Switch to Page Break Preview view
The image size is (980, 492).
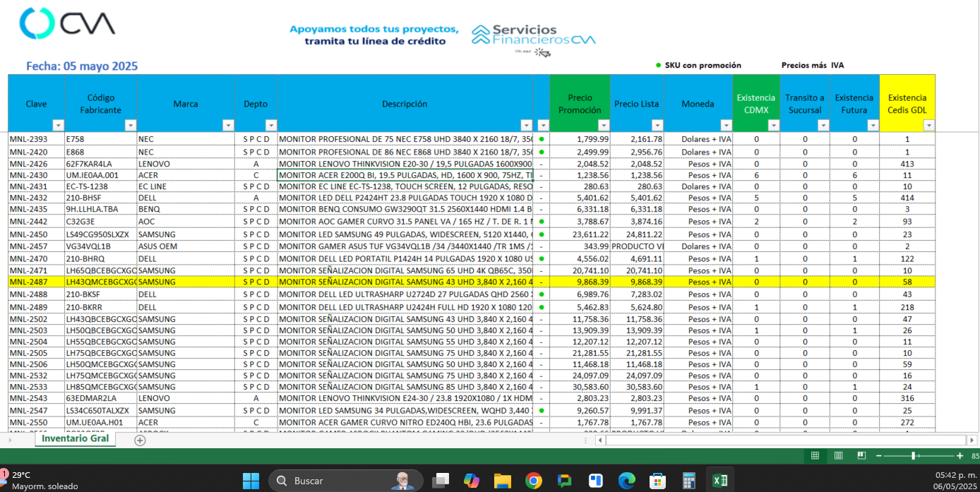[861, 456]
